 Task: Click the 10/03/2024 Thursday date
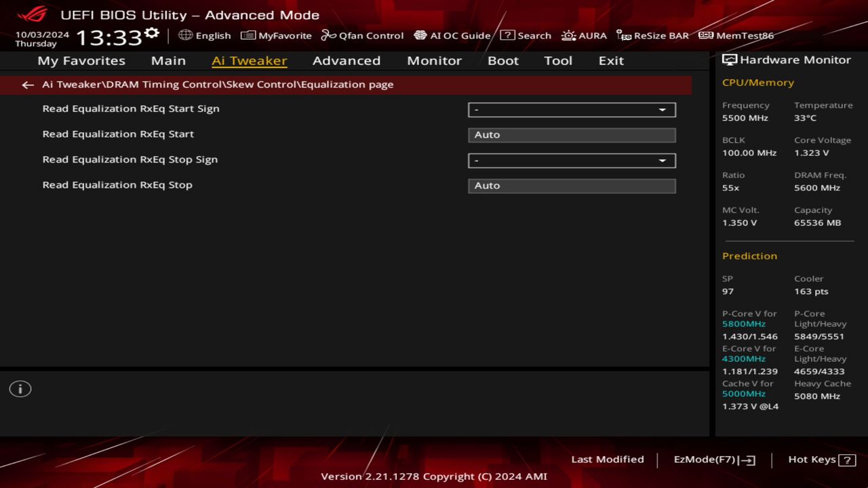42,39
